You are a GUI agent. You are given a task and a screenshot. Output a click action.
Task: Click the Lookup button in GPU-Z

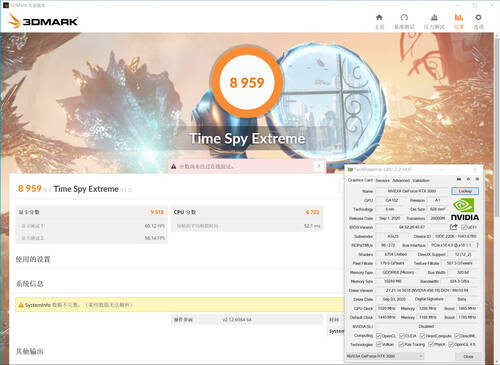point(465,191)
